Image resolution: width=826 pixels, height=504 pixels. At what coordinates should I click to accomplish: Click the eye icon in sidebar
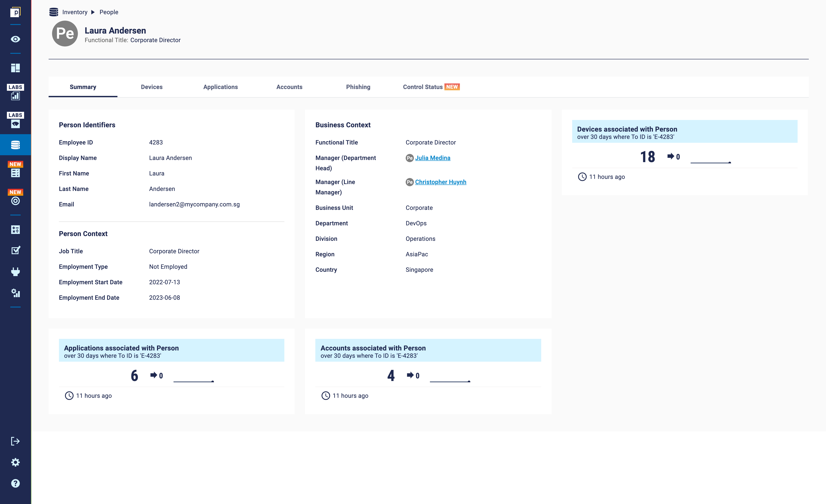[x=15, y=39]
